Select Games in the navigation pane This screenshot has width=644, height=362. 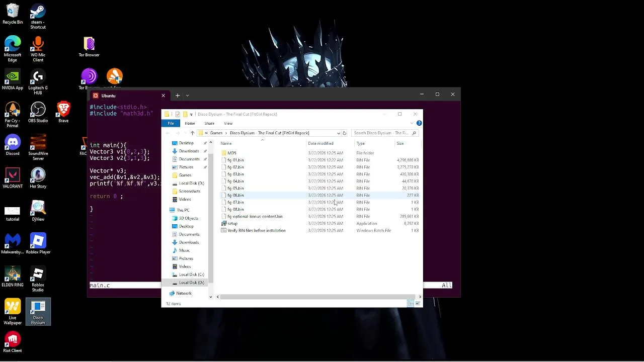click(x=185, y=175)
